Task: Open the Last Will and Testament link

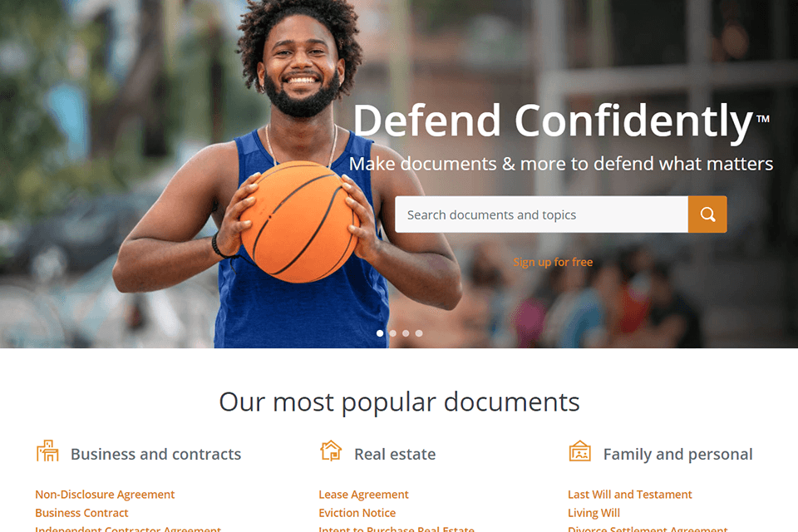Action: [629, 495]
